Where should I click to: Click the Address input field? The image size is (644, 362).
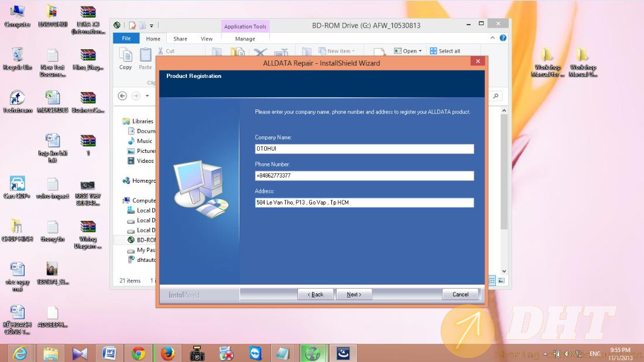click(364, 203)
